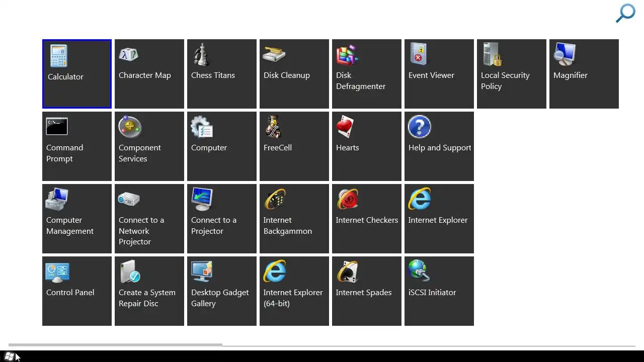Open Local Security Policy icon
644x362 pixels.
pos(493,54)
